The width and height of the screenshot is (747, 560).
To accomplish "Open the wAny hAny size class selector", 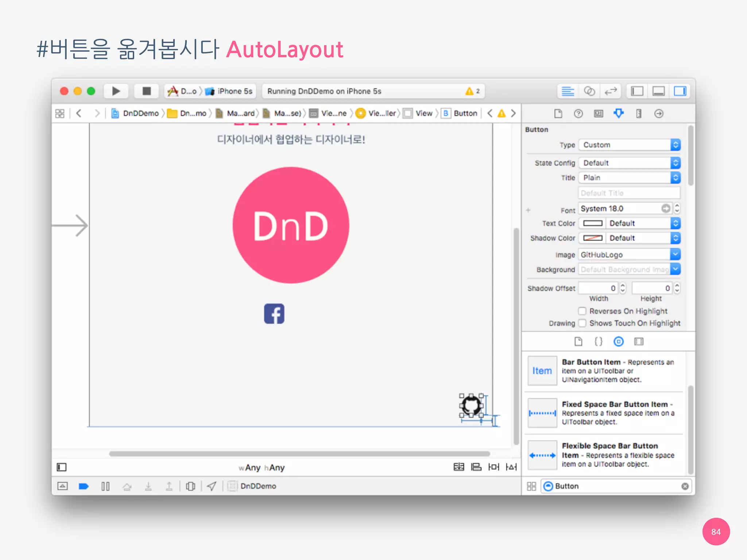I will [x=262, y=467].
